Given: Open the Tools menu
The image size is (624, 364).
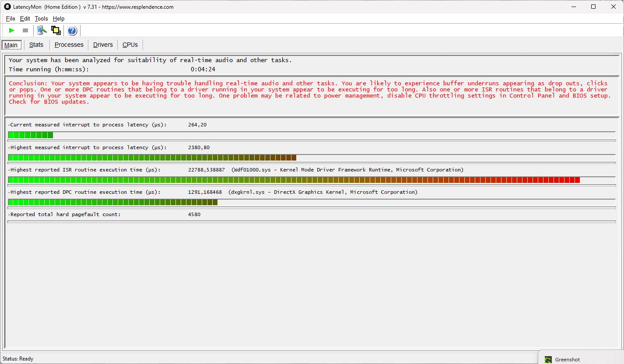Looking at the screenshot, I should (41, 18).
